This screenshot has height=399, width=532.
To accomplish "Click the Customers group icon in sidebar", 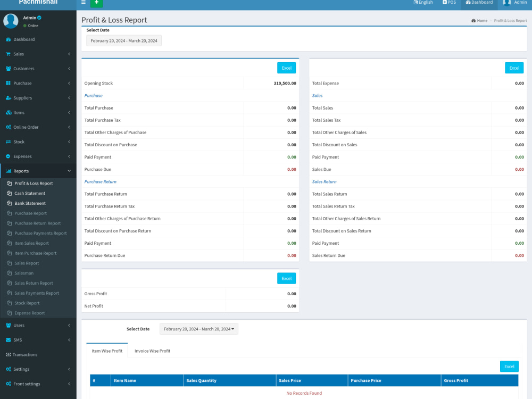I will pos(9,69).
